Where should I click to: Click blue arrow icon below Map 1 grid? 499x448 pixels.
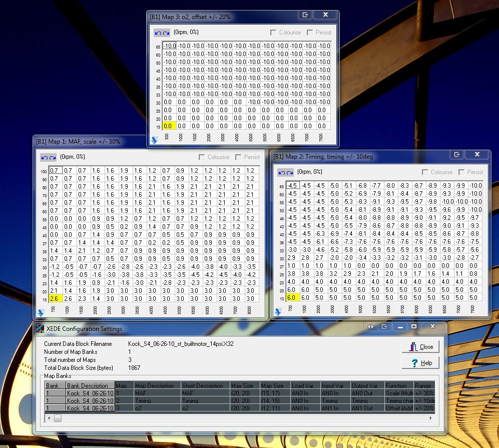point(41,313)
